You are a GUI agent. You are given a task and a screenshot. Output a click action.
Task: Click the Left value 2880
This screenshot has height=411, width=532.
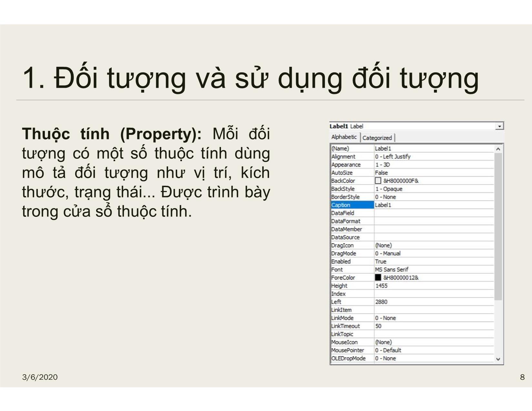[381, 302]
